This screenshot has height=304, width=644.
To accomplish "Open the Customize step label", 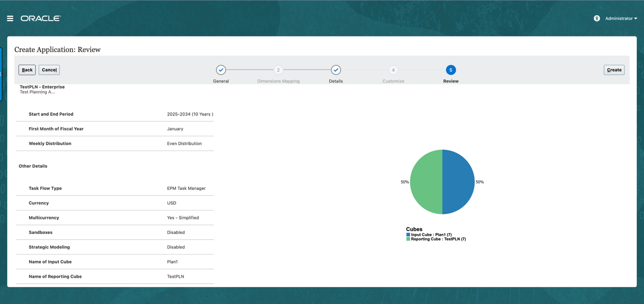I will point(393,81).
